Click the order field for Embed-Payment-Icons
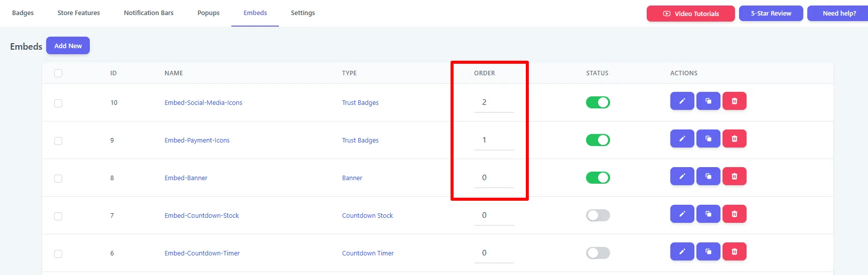The image size is (868, 275). (494, 140)
